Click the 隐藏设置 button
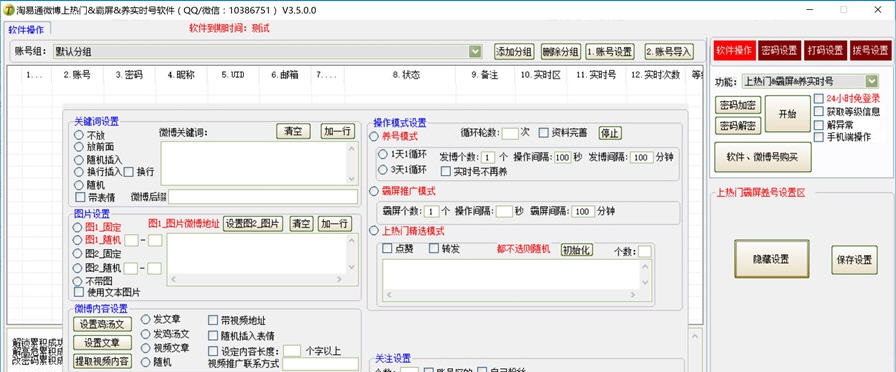 pyautogui.click(x=771, y=259)
